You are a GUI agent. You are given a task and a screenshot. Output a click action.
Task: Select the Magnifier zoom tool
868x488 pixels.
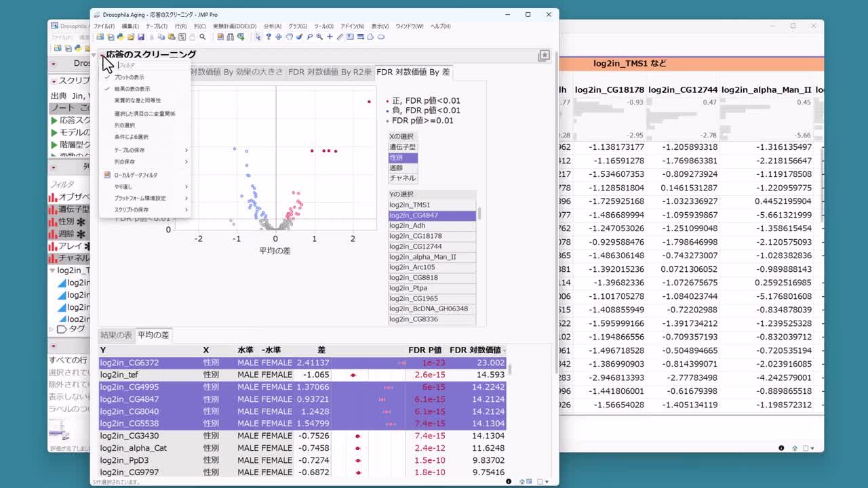319,37
